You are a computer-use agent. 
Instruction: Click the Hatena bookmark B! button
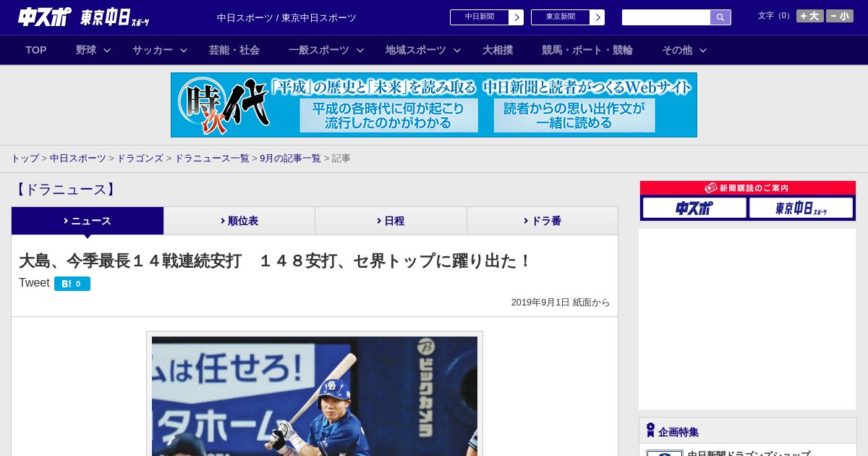72,284
